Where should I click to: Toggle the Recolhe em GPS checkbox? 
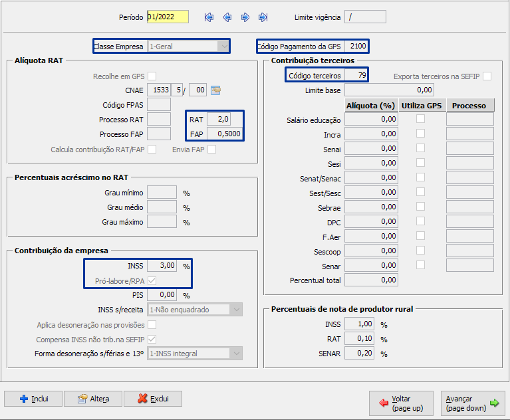pos(152,76)
